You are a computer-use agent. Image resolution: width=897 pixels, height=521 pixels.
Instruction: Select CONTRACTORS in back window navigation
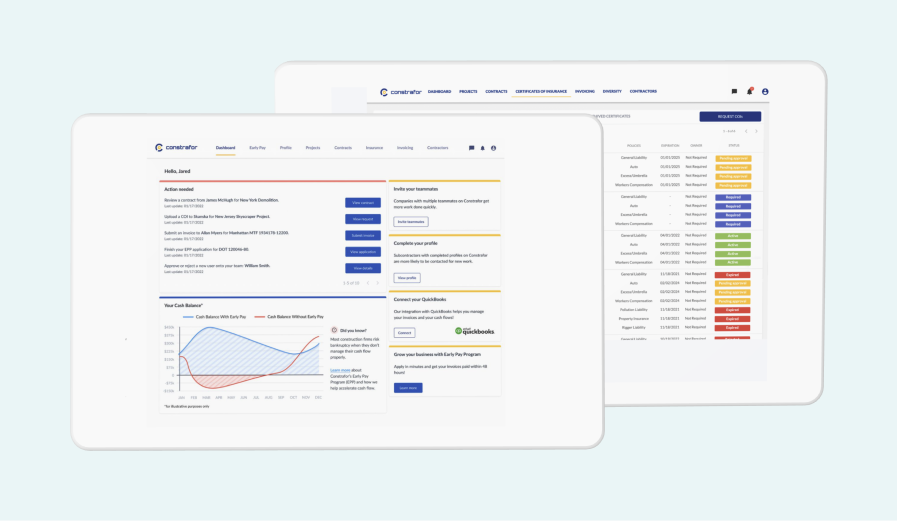(643, 92)
